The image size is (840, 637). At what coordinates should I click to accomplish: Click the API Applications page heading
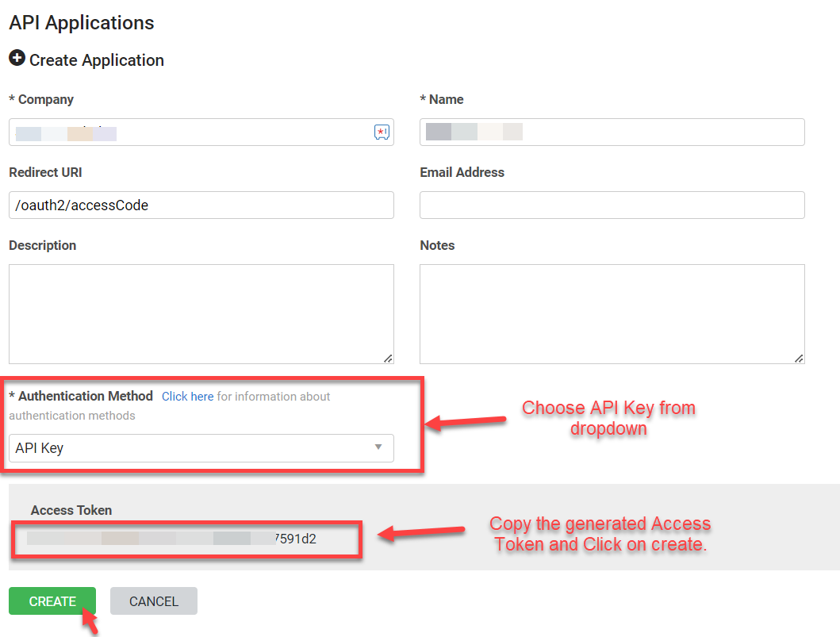click(82, 23)
